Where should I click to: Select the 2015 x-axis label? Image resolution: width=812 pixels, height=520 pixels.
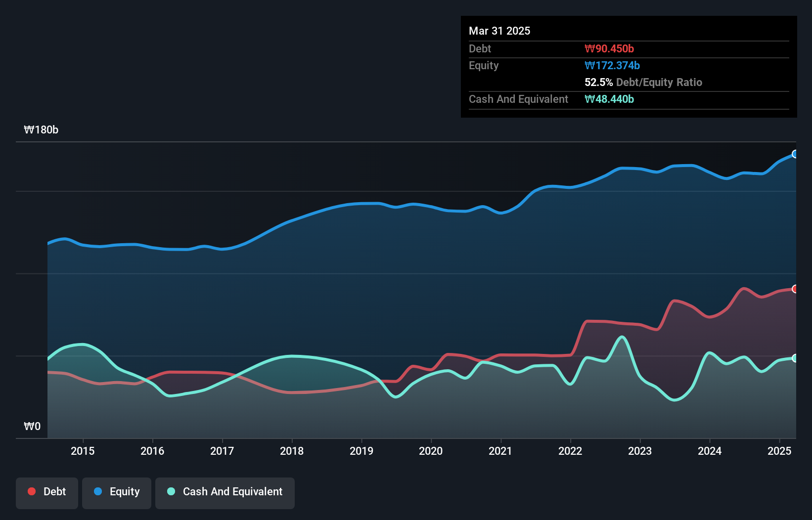pyautogui.click(x=83, y=451)
